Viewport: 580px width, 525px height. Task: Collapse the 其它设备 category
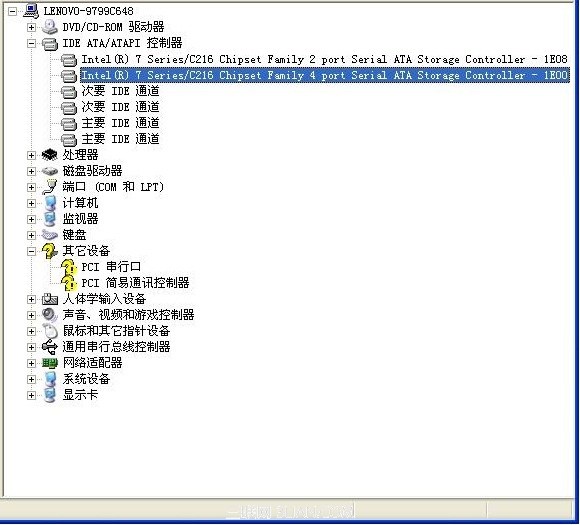click(x=31, y=252)
